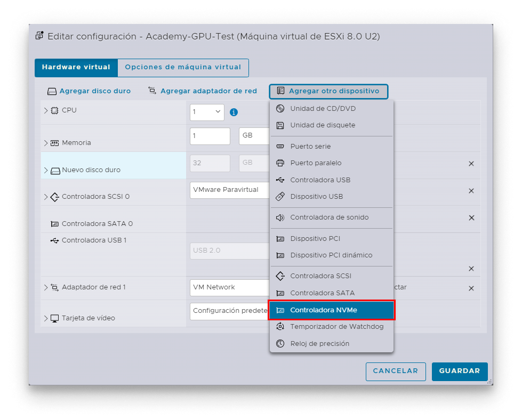Switch to the Opciones de máquina virtual tab
The image size is (522, 420).
(183, 68)
